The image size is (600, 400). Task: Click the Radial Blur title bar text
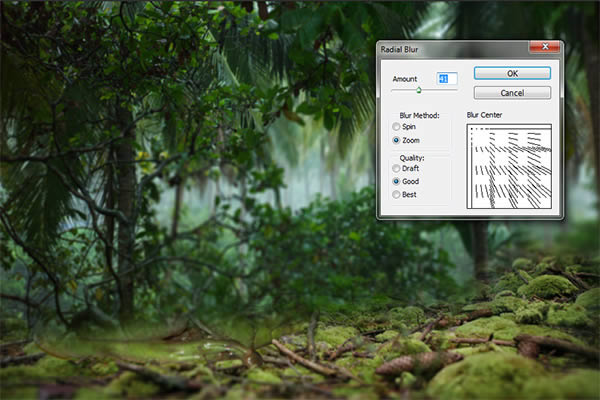[399, 49]
